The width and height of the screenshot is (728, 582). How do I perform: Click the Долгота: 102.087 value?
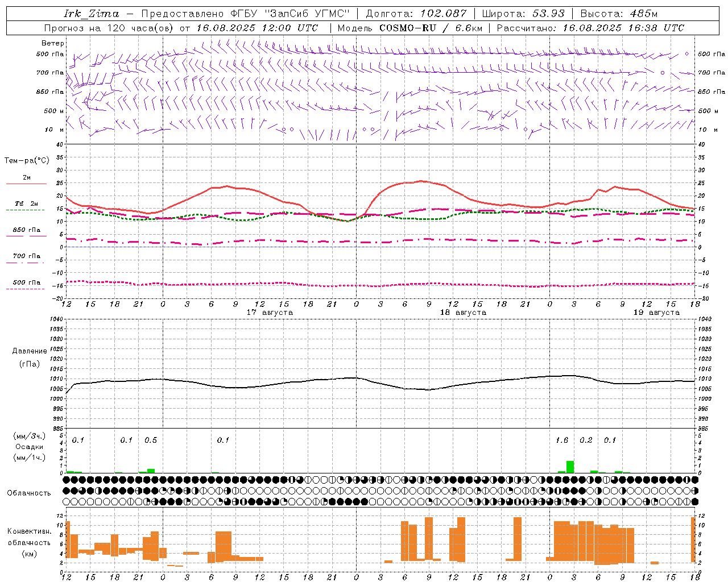pyautogui.click(x=416, y=14)
